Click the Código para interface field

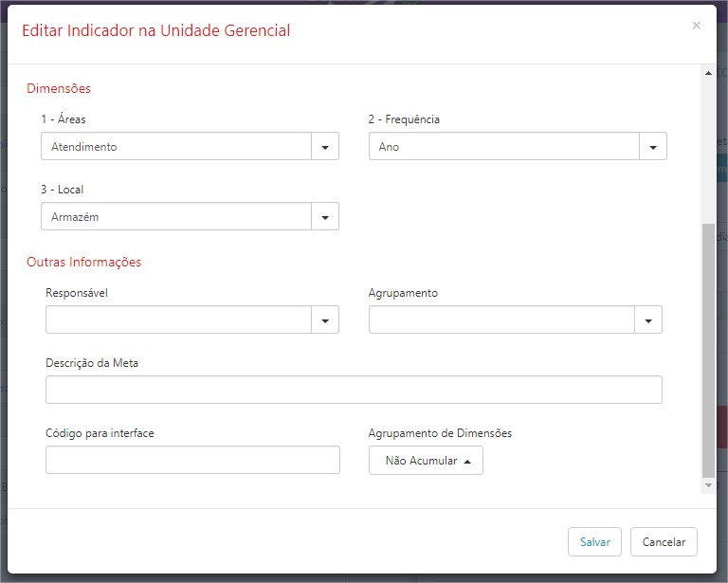pos(192,460)
